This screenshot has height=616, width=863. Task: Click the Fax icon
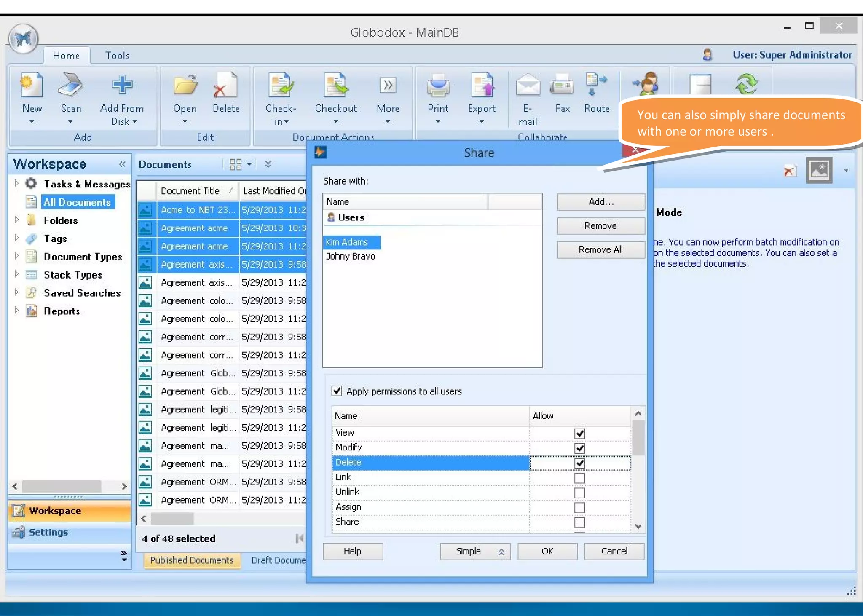(562, 86)
